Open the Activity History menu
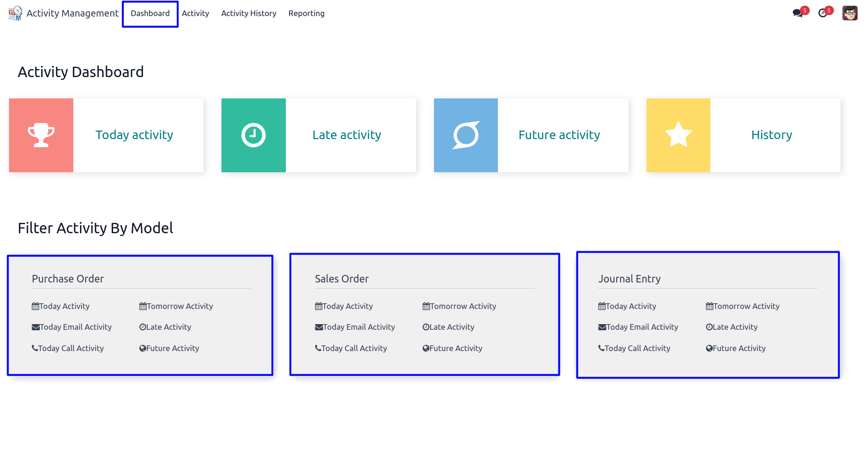Image resolution: width=868 pixels, height=458 pixels. 248,13
